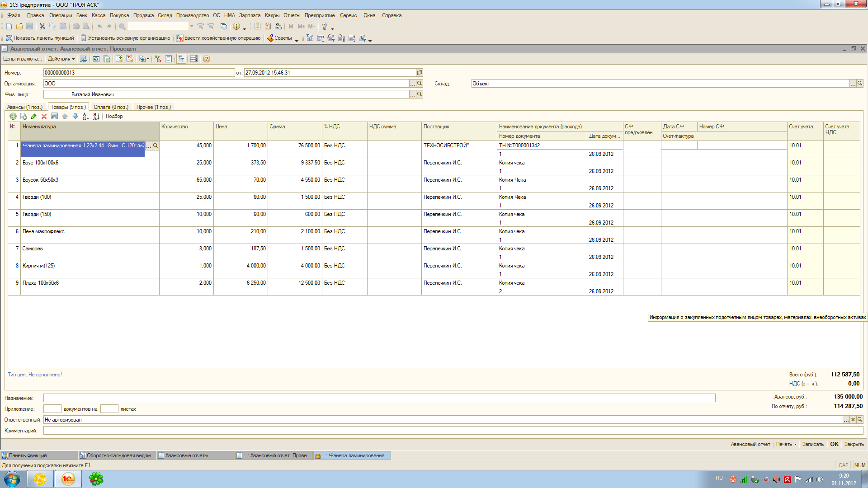This screenshot has width=868, height=488.
Task: Click the Номенклатура column header
Action: [90, 131]
